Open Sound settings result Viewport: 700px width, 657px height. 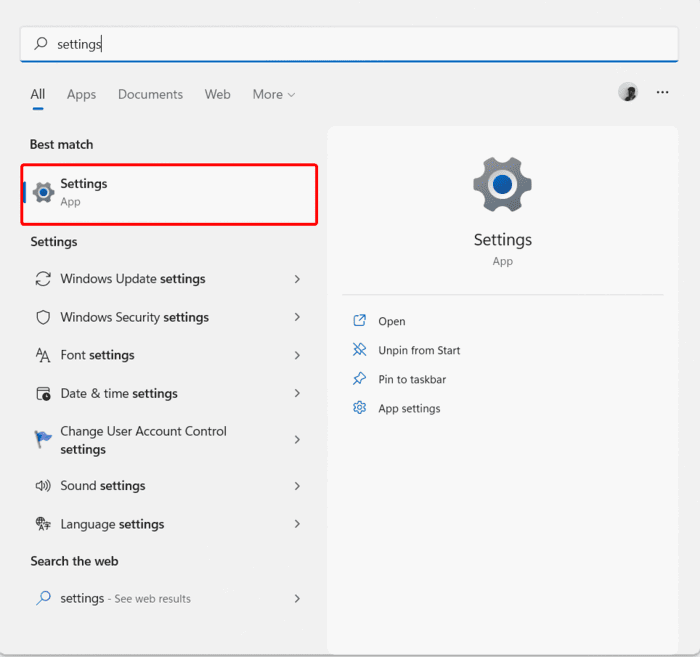(x=168, y=486)
